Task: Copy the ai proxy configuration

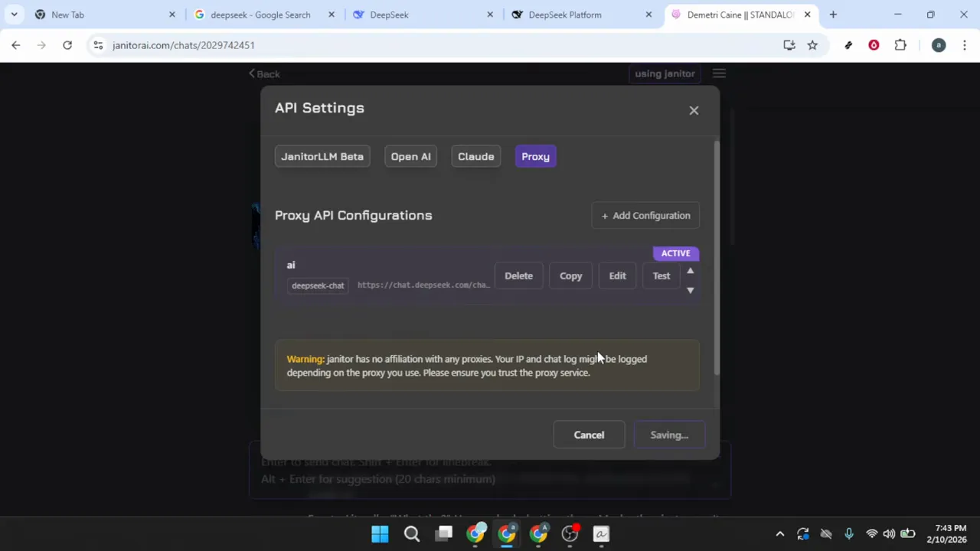Action: point(570,276)
